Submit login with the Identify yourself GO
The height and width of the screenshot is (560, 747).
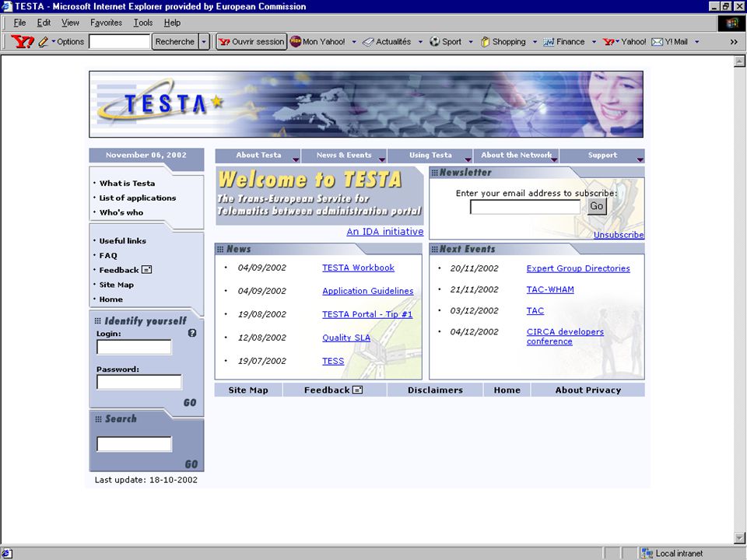pos(190,403)
